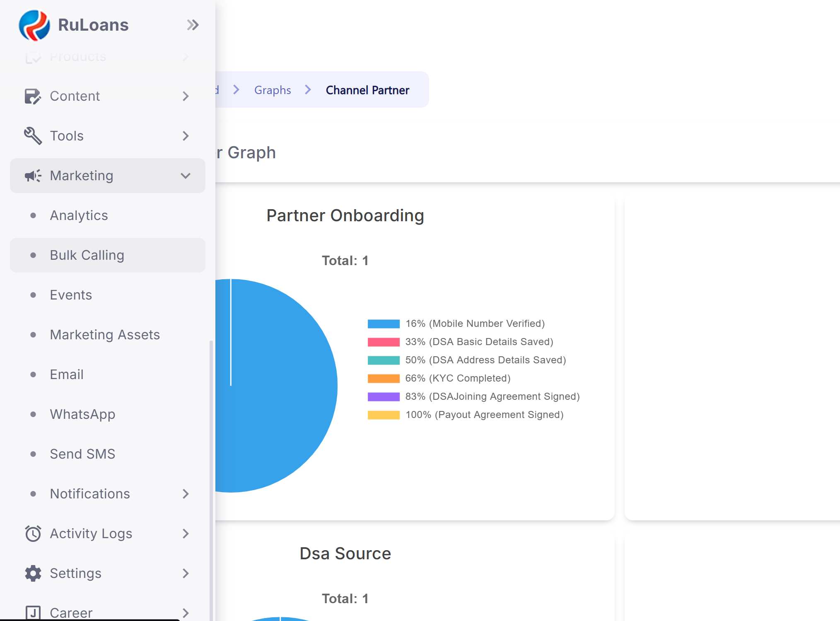Click the Activity Logs clock icon
Image resolution: width=840 pixels, height=621 pixels.
33,534
